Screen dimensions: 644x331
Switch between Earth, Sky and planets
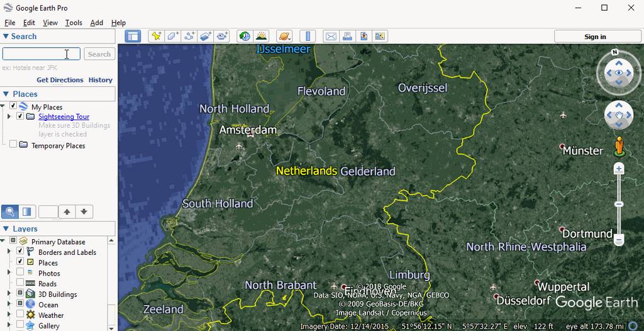pos(284,36)
